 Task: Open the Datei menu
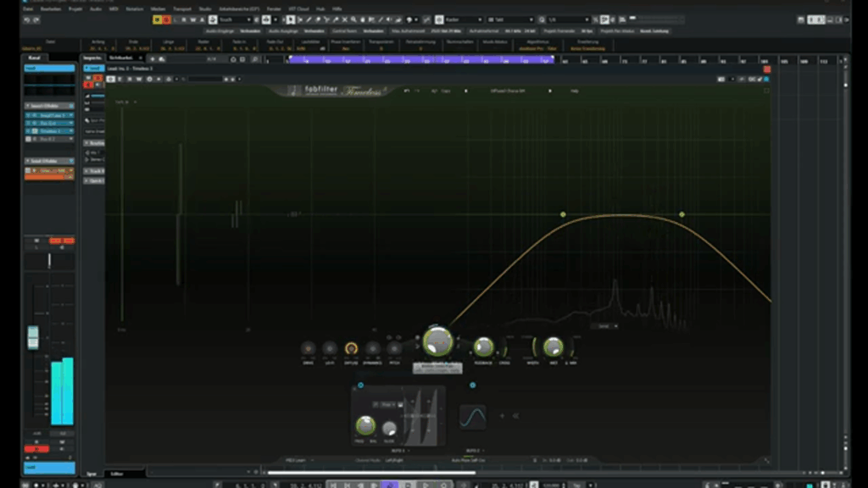click(x=28, y=8)
